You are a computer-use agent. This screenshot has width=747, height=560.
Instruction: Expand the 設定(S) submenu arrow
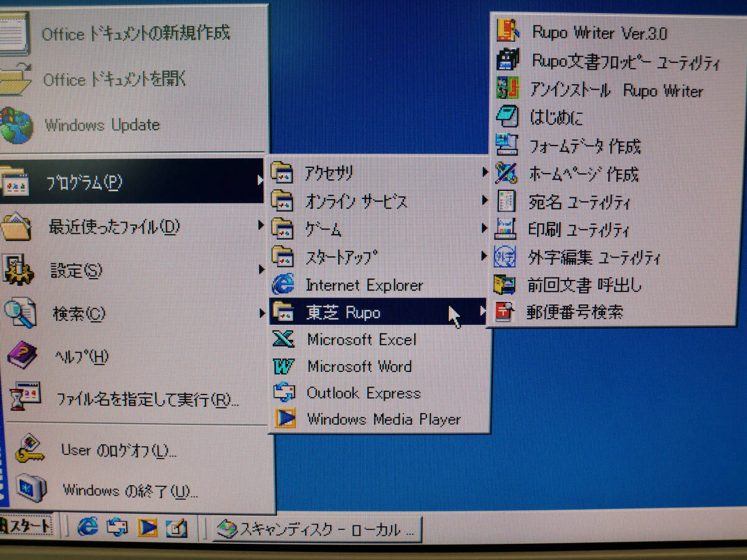tap(261, 269)
